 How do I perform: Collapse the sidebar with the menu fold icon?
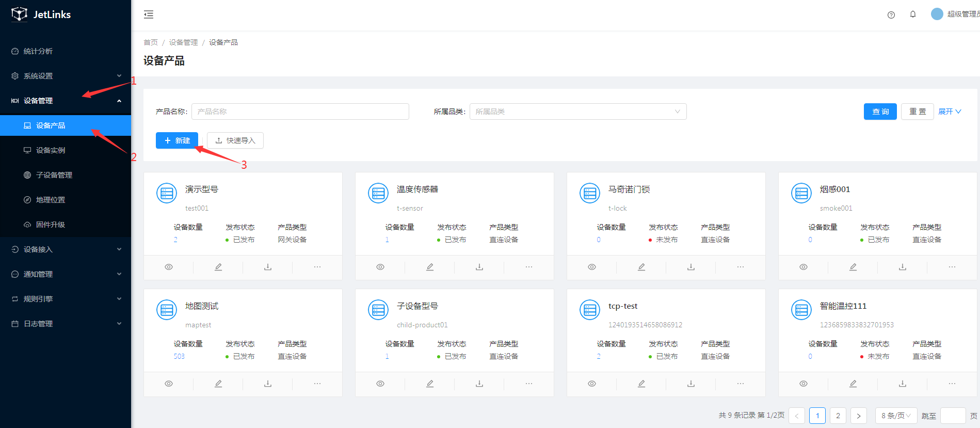(149, 14)
